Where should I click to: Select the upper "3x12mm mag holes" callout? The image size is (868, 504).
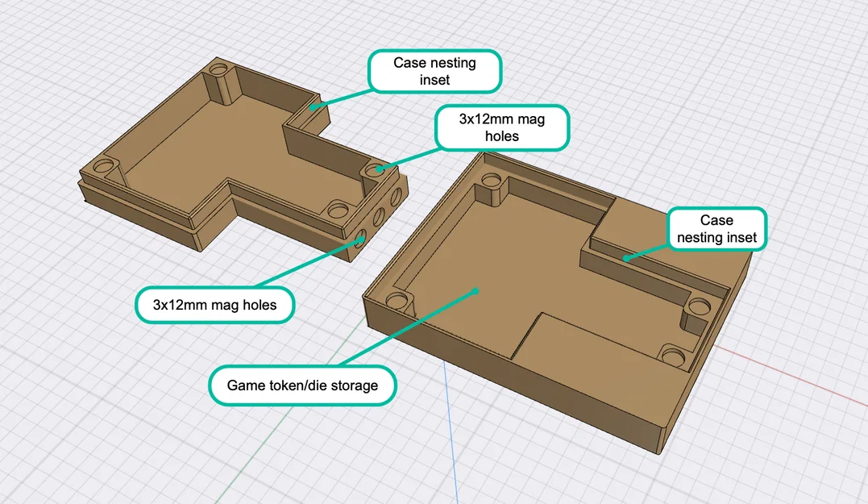click(502, 127)
